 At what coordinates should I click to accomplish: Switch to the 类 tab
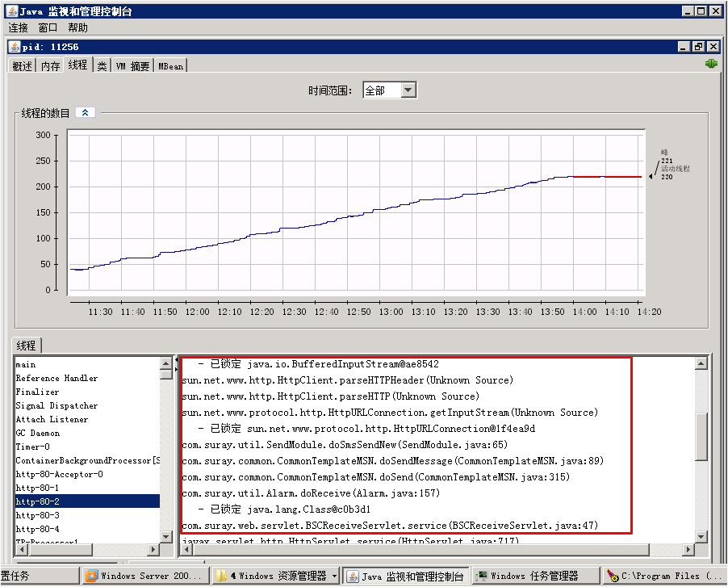(103, 66)
